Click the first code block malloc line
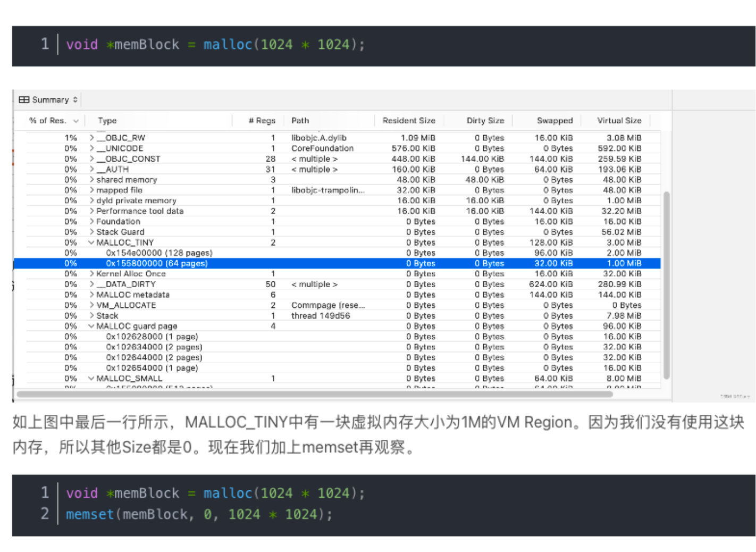 point(215,44)
